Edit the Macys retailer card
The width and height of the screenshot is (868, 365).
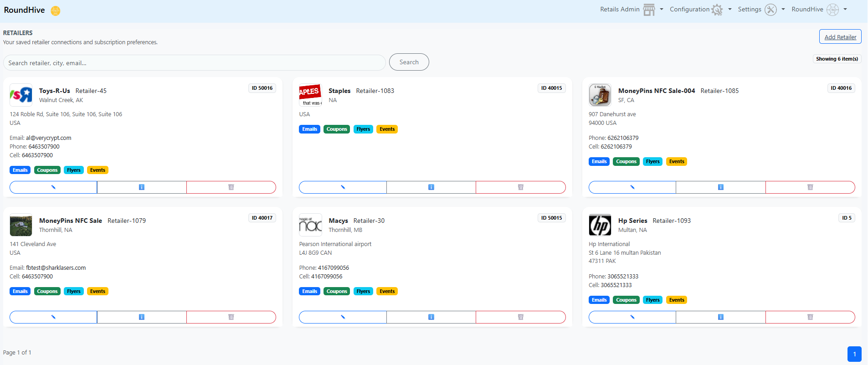[x=343, y=317]
